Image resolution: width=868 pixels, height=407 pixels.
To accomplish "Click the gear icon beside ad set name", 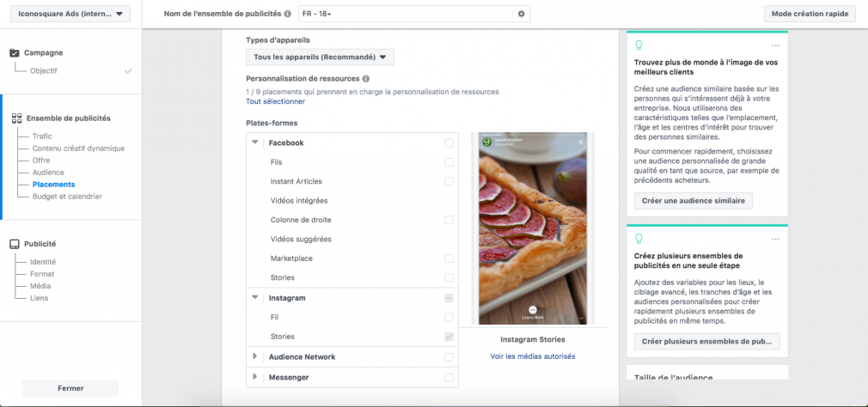I will (521, 14).
